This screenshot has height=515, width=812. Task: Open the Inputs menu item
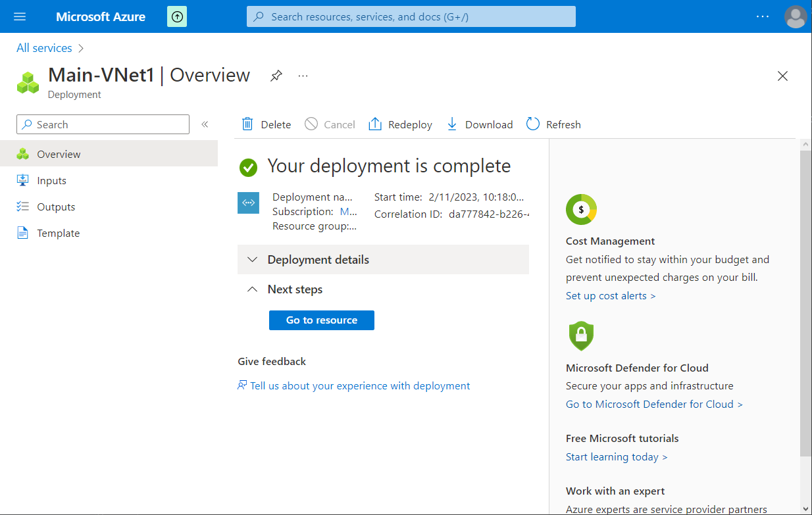(x=109, y=180)
